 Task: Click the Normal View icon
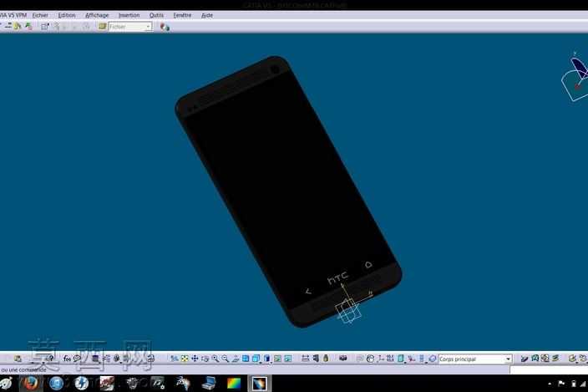[x=236, y=359]
